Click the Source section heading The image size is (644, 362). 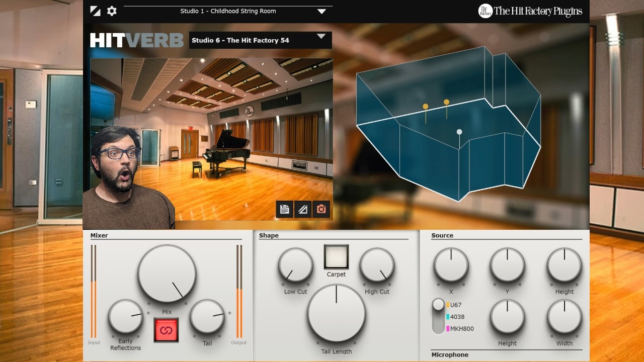coord(442,235)
